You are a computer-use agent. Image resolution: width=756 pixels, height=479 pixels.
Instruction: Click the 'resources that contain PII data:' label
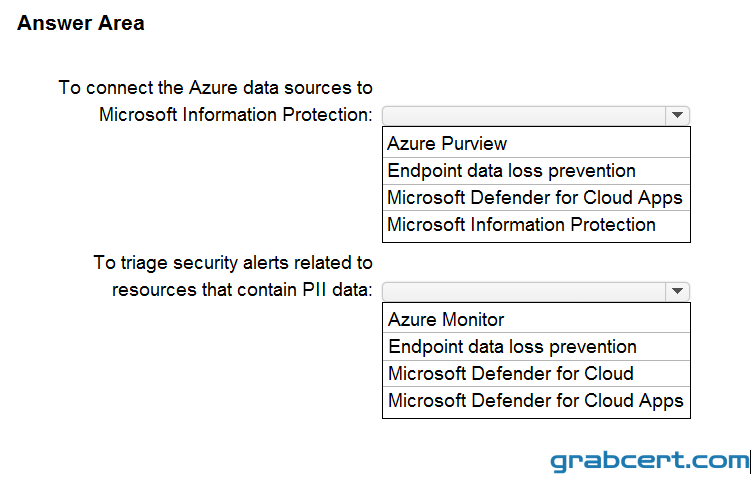tap(242, 290)
